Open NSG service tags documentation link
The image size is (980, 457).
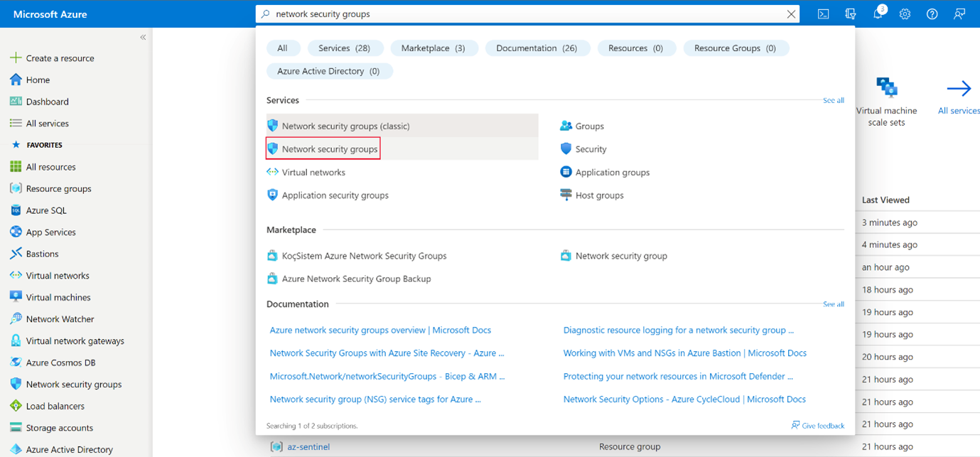[375, 399]
